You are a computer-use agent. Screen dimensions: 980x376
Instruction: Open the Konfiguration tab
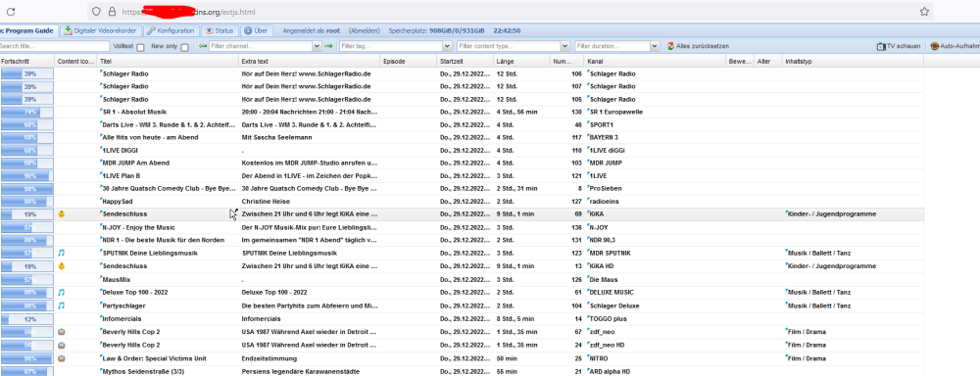171,30
